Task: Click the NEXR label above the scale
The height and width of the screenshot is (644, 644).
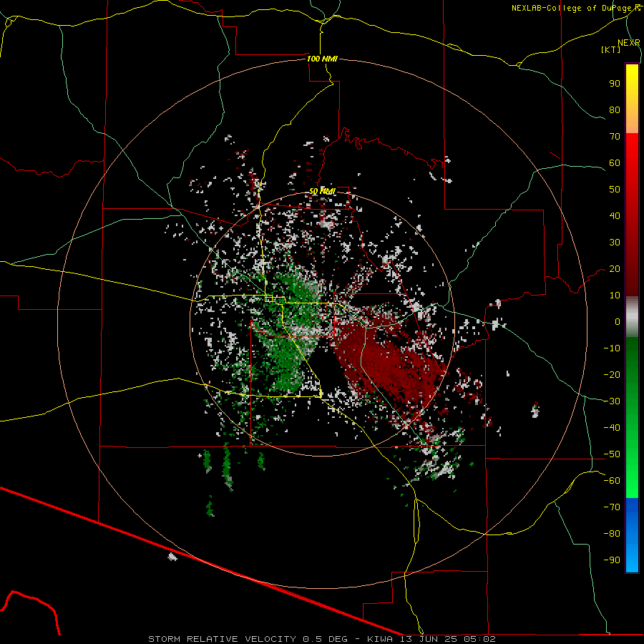Action: point(629,43)
